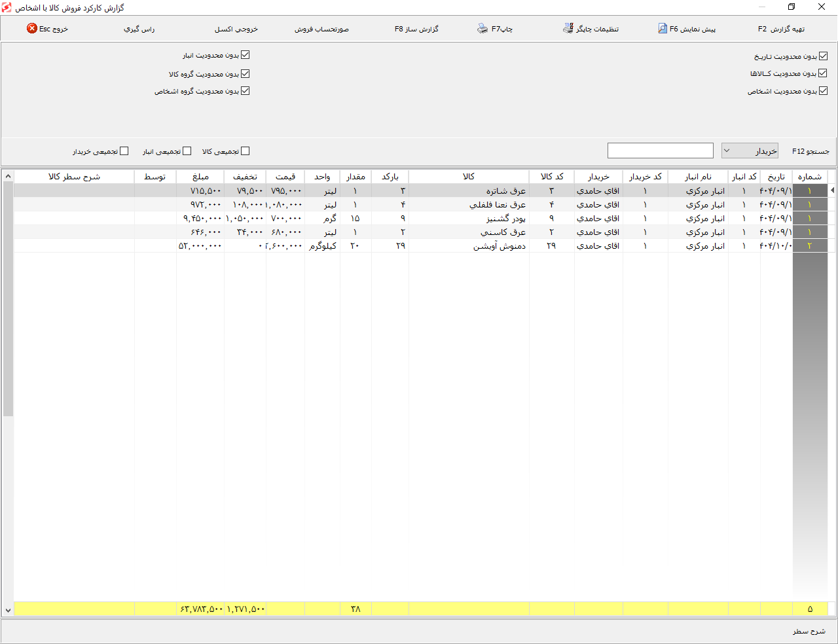Click the نام انبار column header
This screenshot has width=838, height=644.
pyautogui.click(x=698, y=177)
